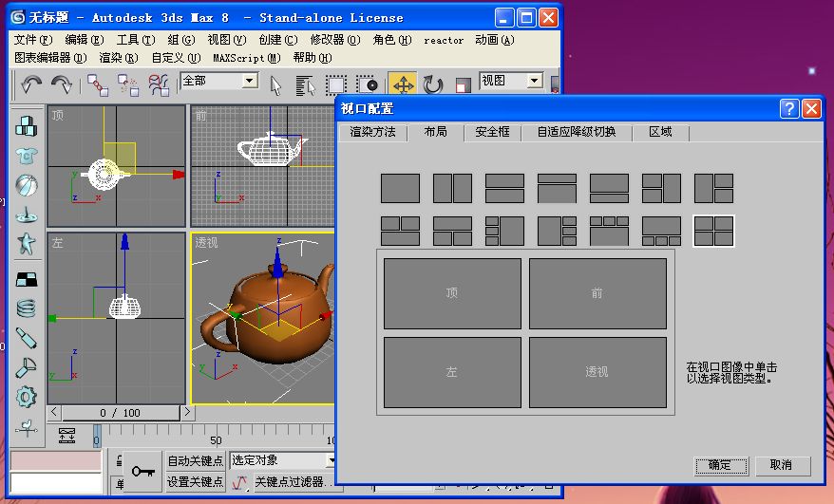Viewport: 834px width, 504px height.
Task: Toggle 自动关键点 auto key mode
Action: (x=196, y=461)
